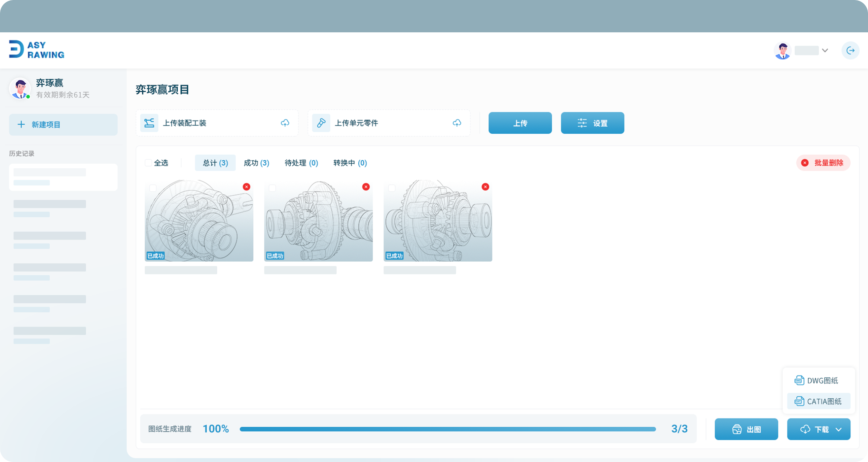
Task: Check the second drawing thumbnail checkbox
Action: click(272, 188)
